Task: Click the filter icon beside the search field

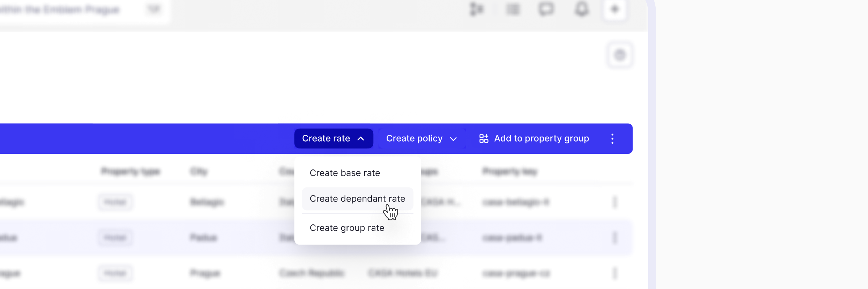Action: coord(153,10)
